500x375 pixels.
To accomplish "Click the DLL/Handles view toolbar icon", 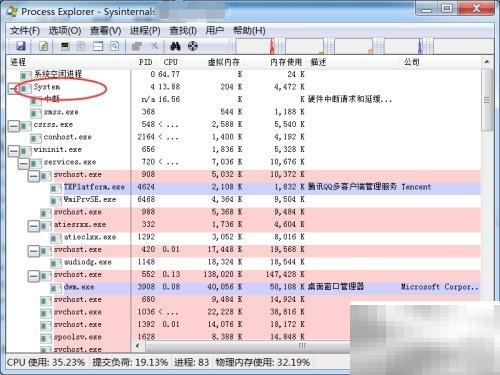I will [x=115, y=46].
